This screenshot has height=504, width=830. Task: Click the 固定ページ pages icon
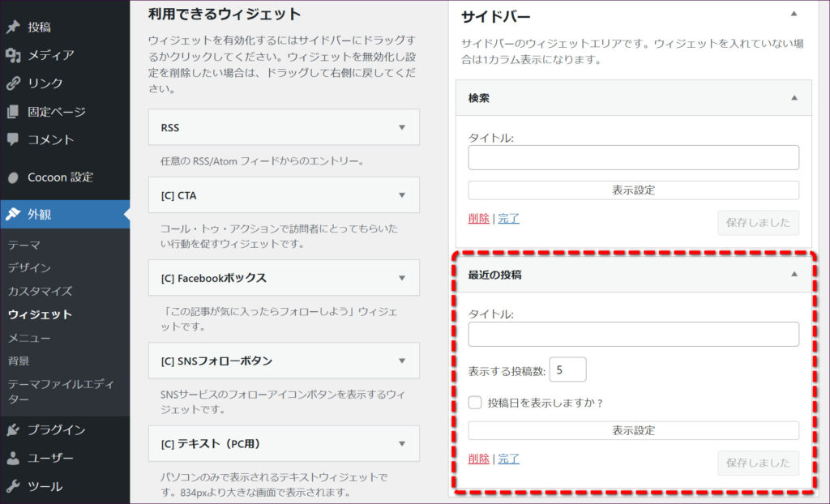[x=13, y=112]
